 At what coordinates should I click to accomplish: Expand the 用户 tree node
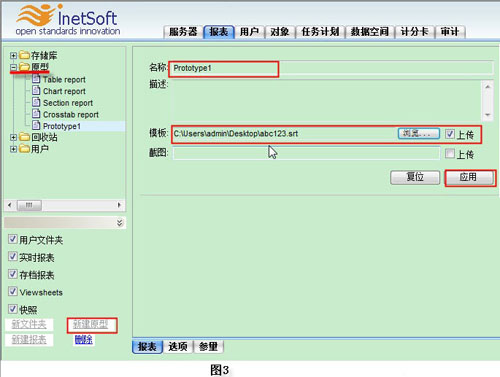[x=13, y=149]
